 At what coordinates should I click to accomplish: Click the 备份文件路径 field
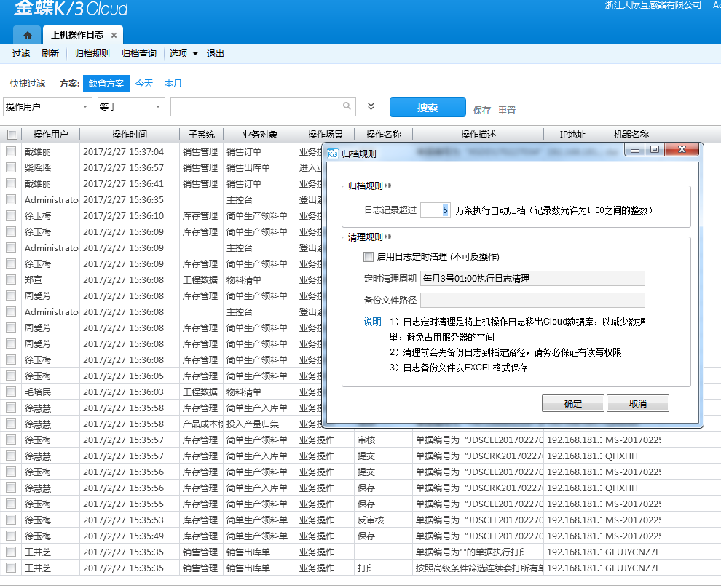(x=532, y=300)
